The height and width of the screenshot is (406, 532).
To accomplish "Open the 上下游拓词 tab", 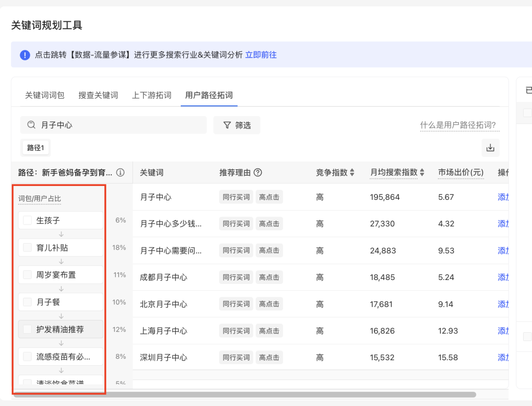I will click(x=152, y=95).
